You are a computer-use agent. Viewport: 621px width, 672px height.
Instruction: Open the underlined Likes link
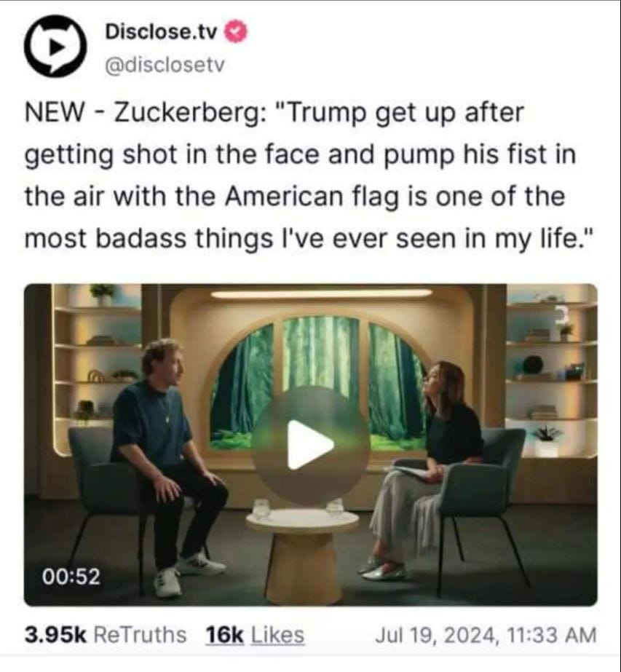[x=277, y=634]
